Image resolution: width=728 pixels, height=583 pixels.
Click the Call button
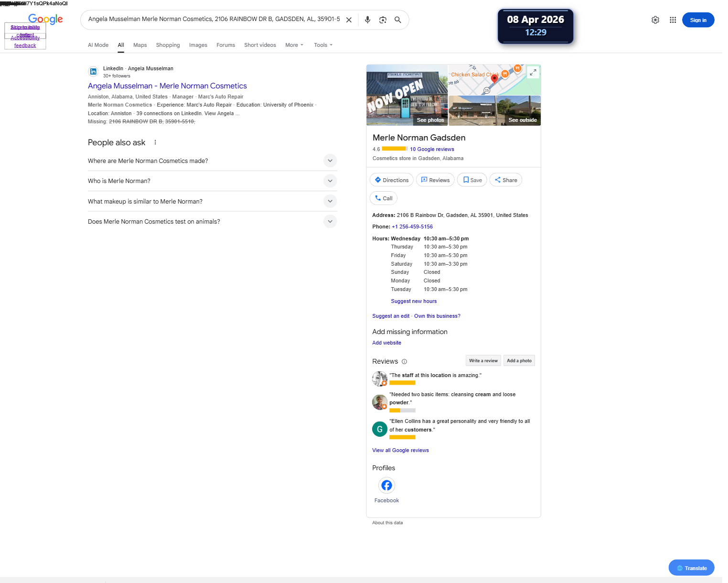(384, 198)
